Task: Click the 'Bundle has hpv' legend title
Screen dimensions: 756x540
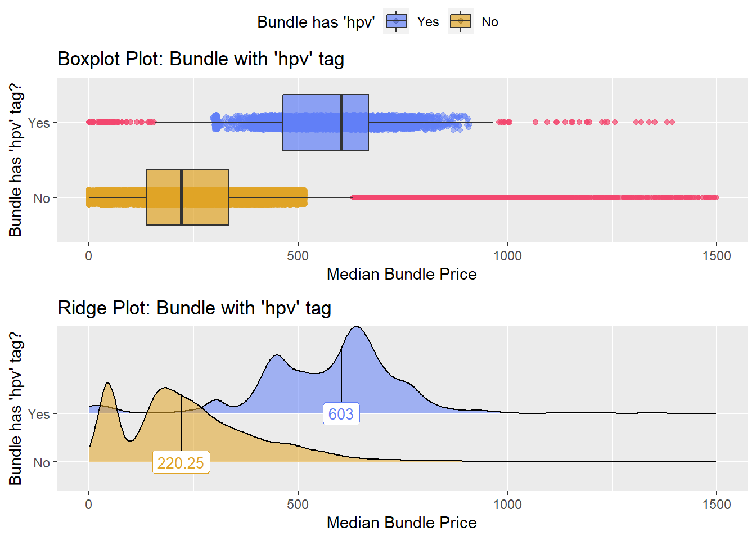Action: coord(316,22)
